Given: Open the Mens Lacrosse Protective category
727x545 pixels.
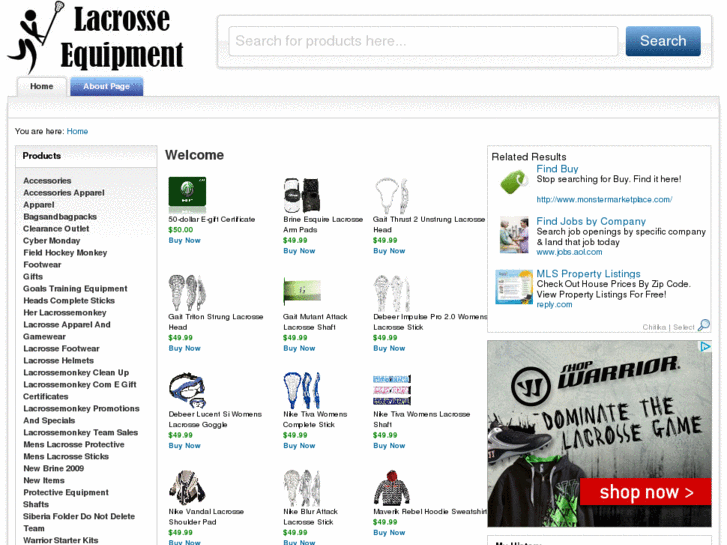Looking at the screenshot, I should click(74, 444).
